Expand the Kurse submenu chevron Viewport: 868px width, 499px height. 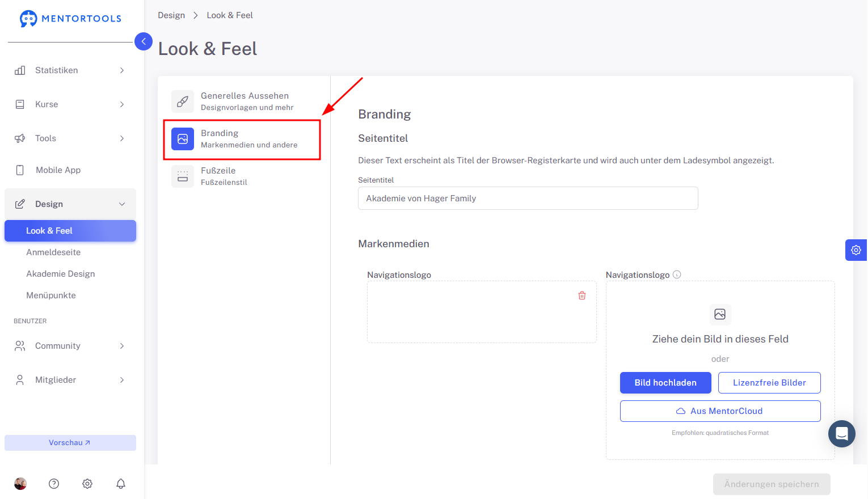tap(122, 104)
